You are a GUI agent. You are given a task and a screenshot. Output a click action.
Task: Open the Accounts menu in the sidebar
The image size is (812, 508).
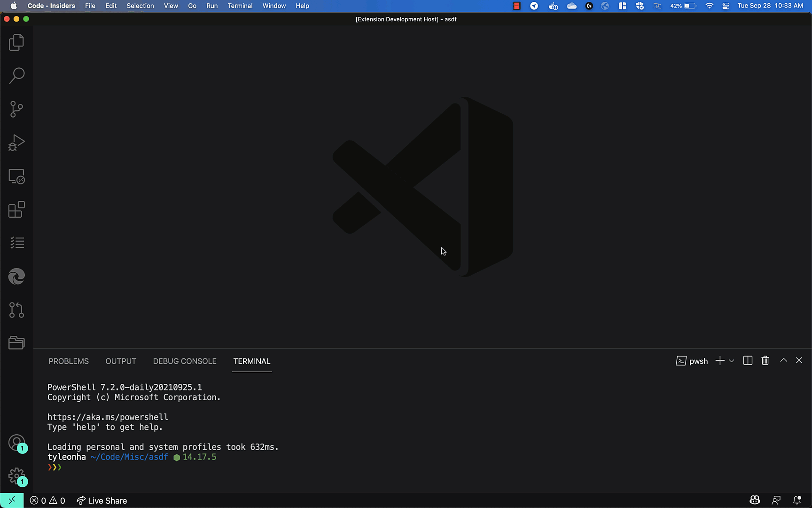16,443
